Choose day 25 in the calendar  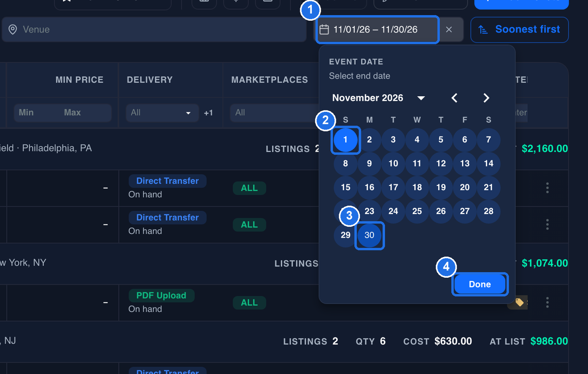pos(417,211)
